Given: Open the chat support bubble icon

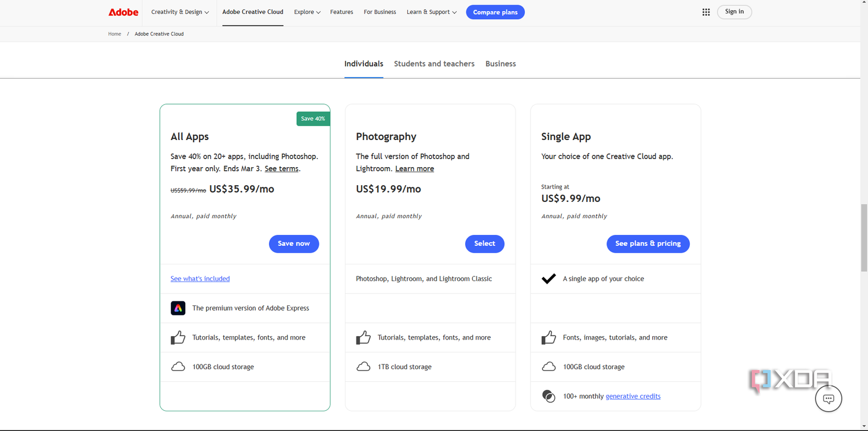Looking at the screenshot, I should (828, 399).
